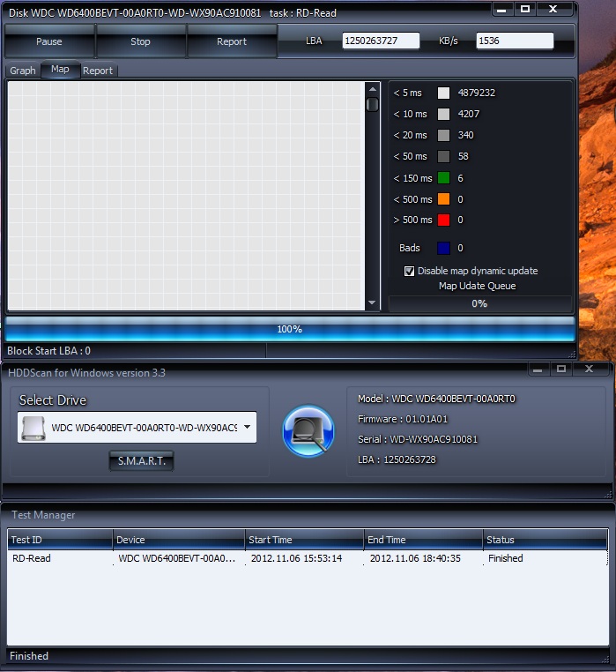The width and height of the screenshot is (616, 672).
Task: Click start time 2012.11.06 15:53:14
Action: click(x=296, y=558)
